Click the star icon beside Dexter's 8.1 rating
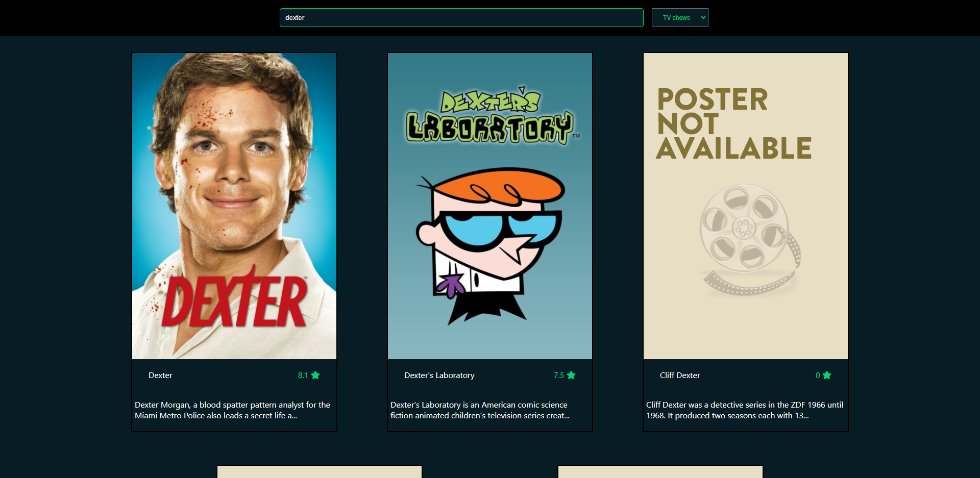Viewport: 980px width, 478px height. [x=315, y=375]
